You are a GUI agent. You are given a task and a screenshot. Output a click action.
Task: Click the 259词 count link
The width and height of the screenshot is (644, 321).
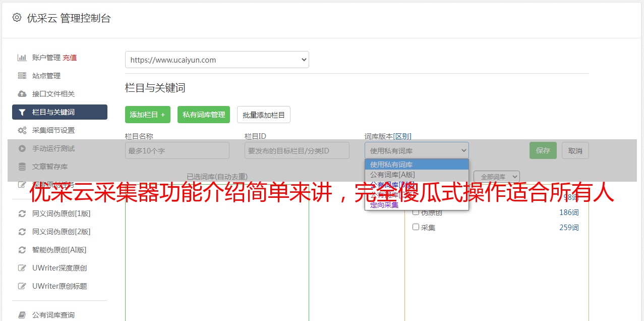pyautogui.click(x=569, y=228)
